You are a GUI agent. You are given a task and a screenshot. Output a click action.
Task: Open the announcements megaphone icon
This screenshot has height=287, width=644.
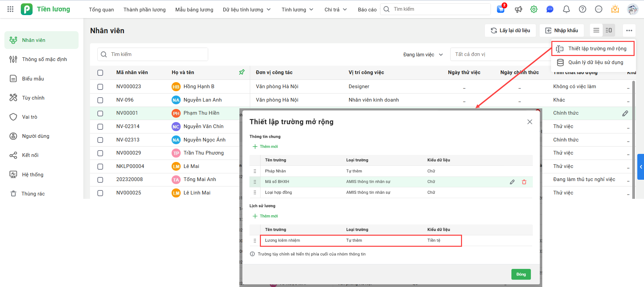tap(518, 9)
